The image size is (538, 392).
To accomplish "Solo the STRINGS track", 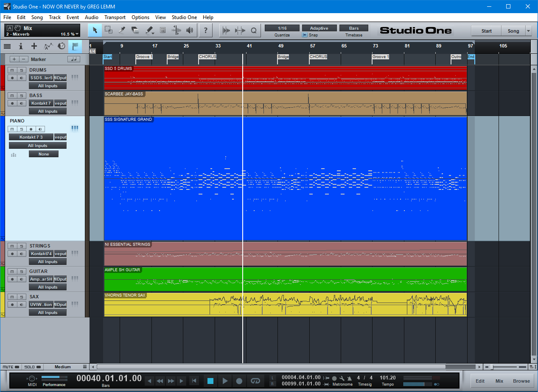I will [x=21, y=246].
